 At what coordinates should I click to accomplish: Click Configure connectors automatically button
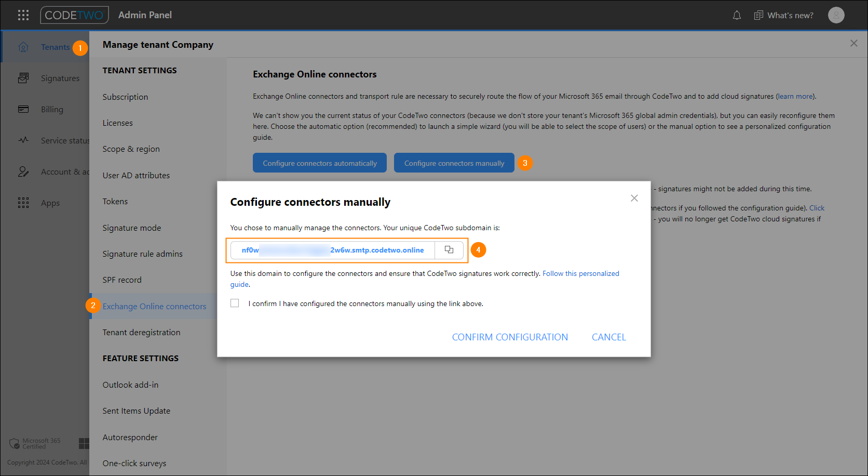320,163
